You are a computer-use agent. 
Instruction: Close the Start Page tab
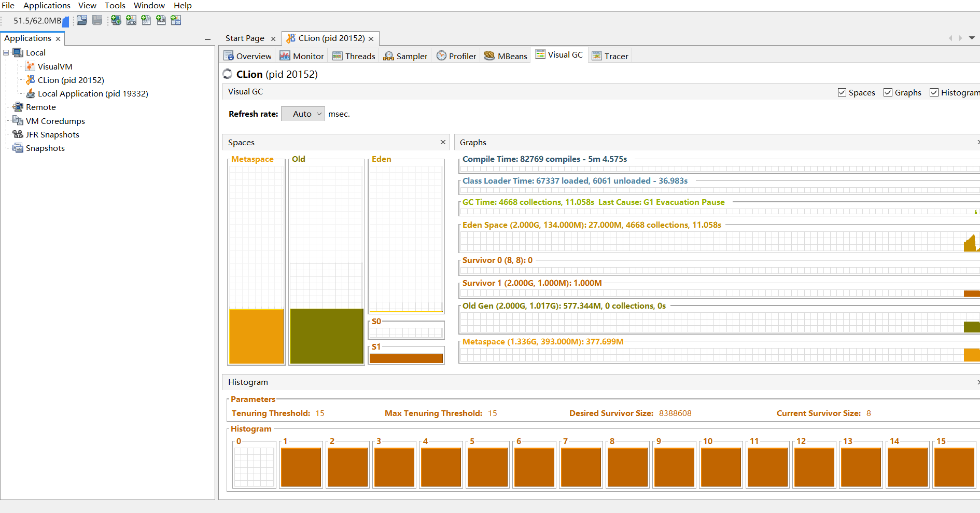[x=273, y=39]
